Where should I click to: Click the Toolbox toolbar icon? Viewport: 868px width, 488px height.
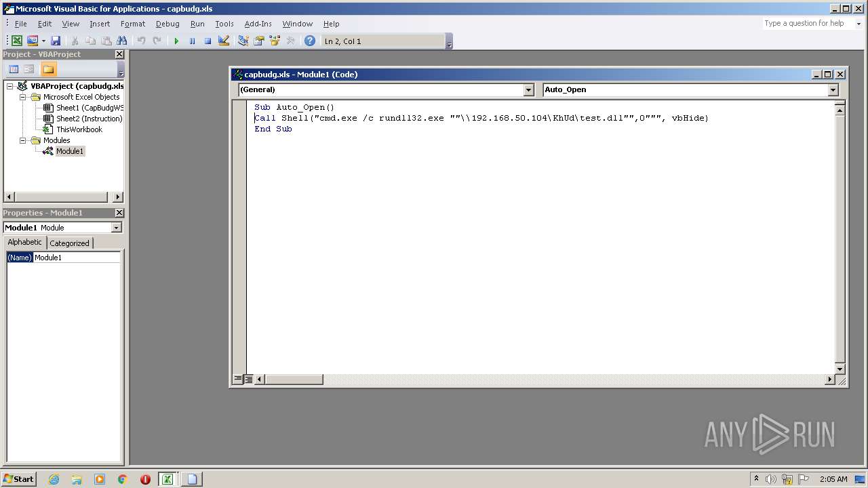click(x=290, y=41)
